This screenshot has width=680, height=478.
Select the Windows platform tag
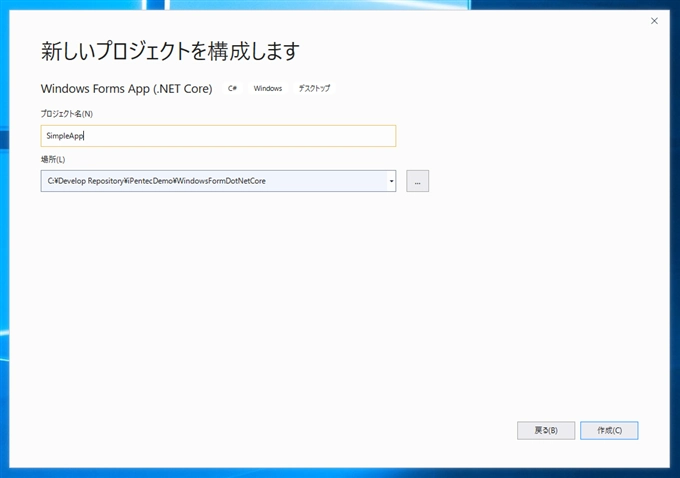pyautogui.click(x=268, y=88)
